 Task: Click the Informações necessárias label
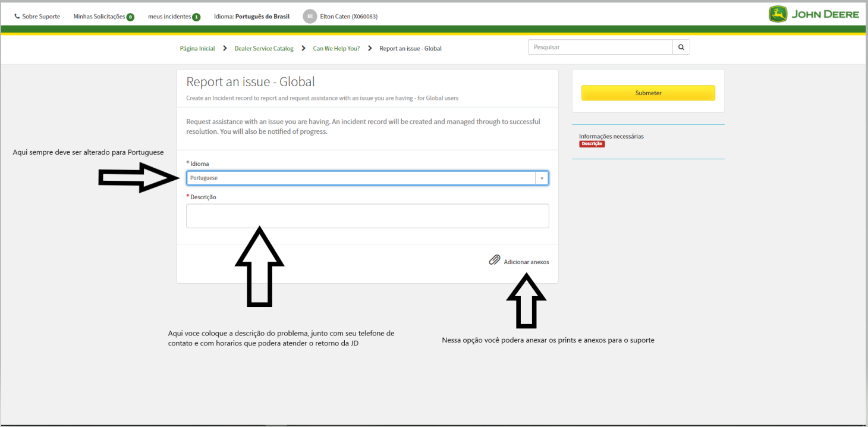(x=611, y=136)
